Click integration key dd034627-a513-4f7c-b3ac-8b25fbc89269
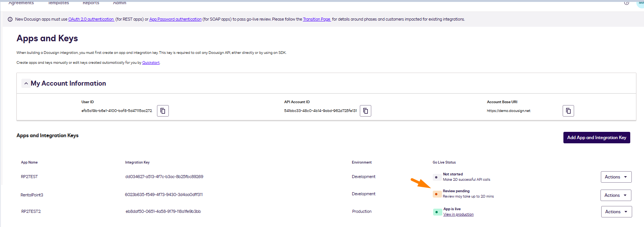 pyautogui.click(x=164, y=177)
